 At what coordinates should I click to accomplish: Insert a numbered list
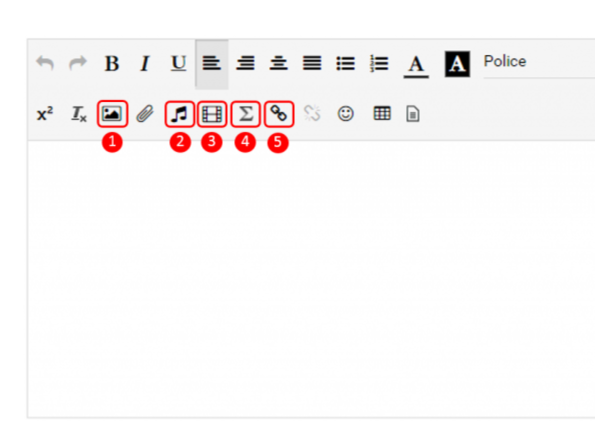tap(379, 63)
